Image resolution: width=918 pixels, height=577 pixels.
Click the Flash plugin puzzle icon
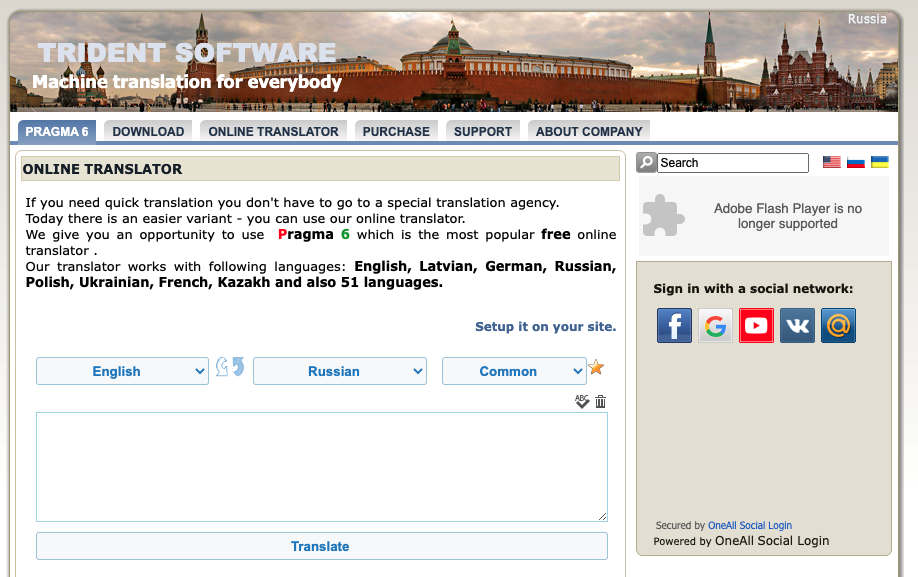click(663, 215)
